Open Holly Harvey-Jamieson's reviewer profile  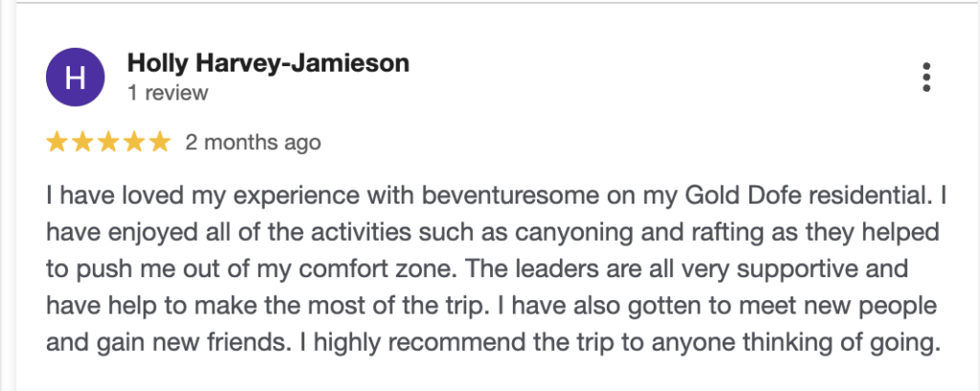pos(268,64)
